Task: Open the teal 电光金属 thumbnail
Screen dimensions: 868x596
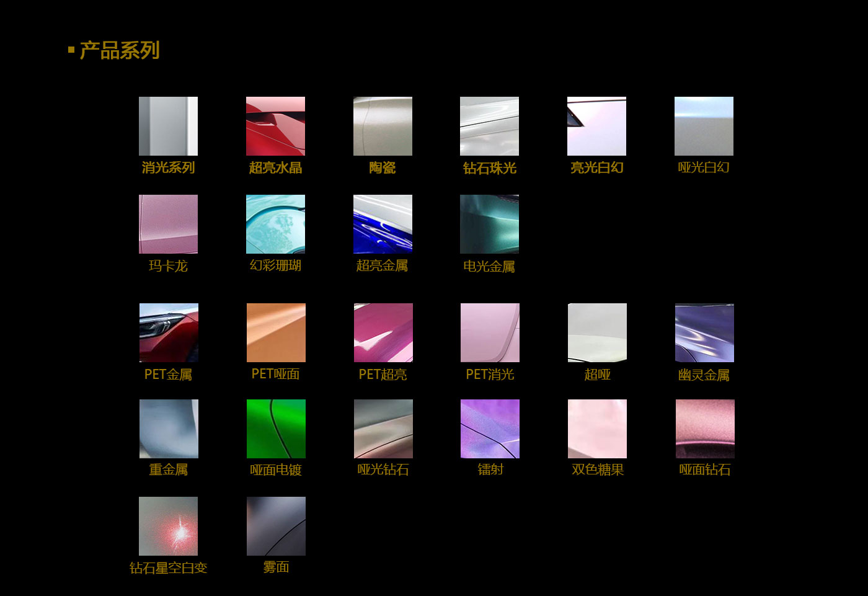Action: coord(489,224)
